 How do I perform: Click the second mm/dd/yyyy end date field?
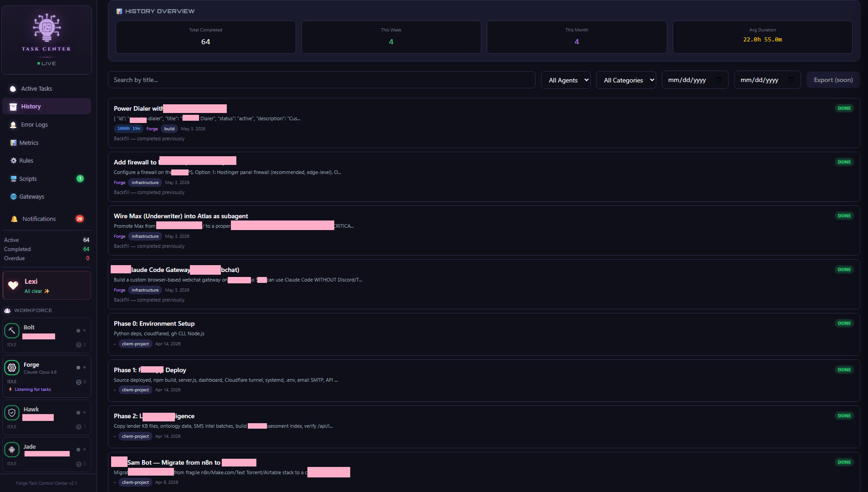point(767,80)
